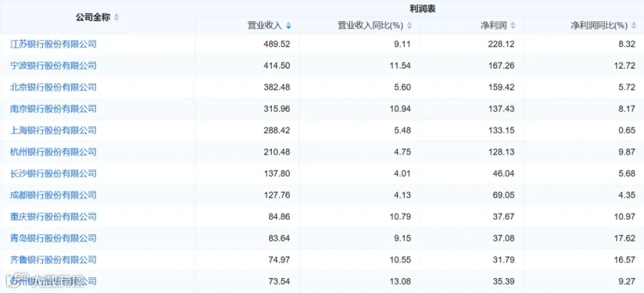Select revenue value 414.50
The width and height of the screenshot is (644, 293).
(x=277, y=66)
